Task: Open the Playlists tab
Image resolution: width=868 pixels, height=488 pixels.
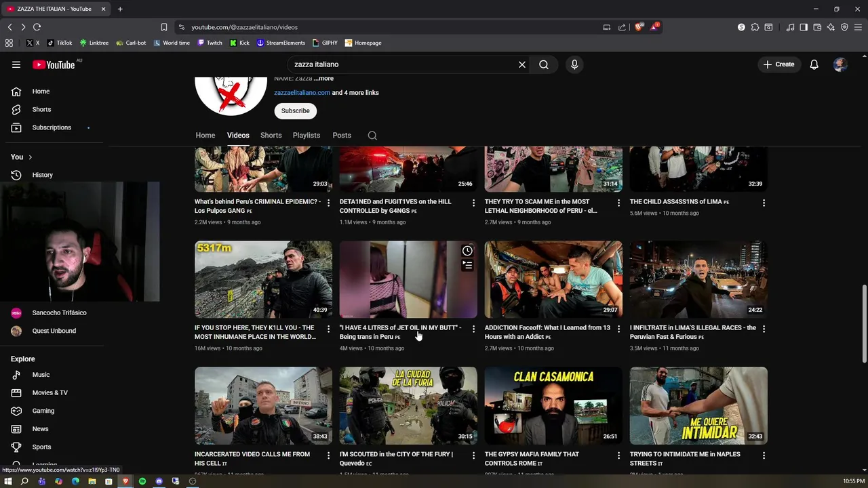Action: tap(307, 136)
